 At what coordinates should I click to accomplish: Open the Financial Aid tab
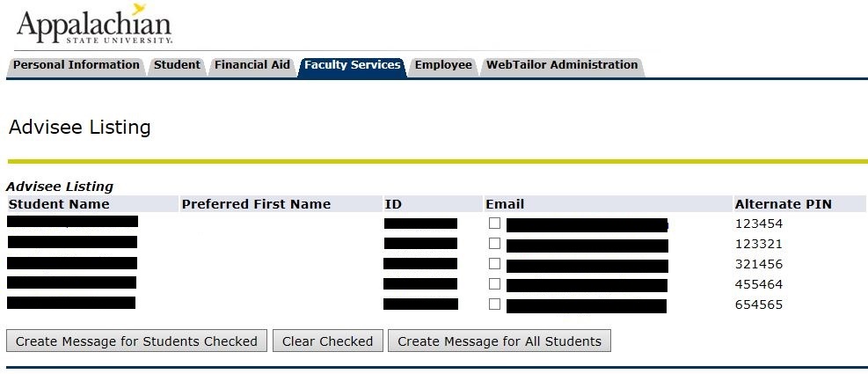click(x=252, y=65)
